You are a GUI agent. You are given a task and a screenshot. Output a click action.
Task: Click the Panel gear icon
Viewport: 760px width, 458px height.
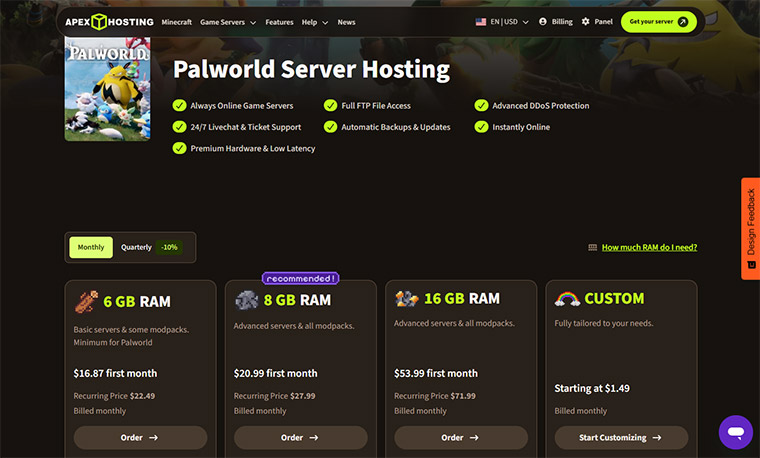[586, 21]
